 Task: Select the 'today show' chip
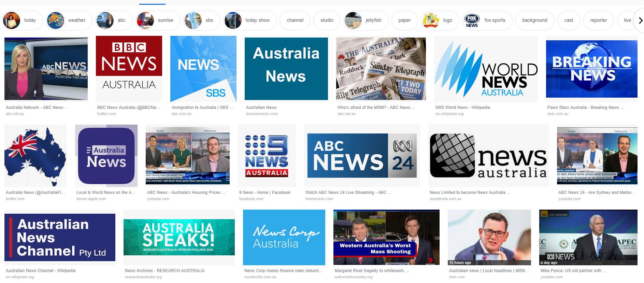[x=250, y=20]
